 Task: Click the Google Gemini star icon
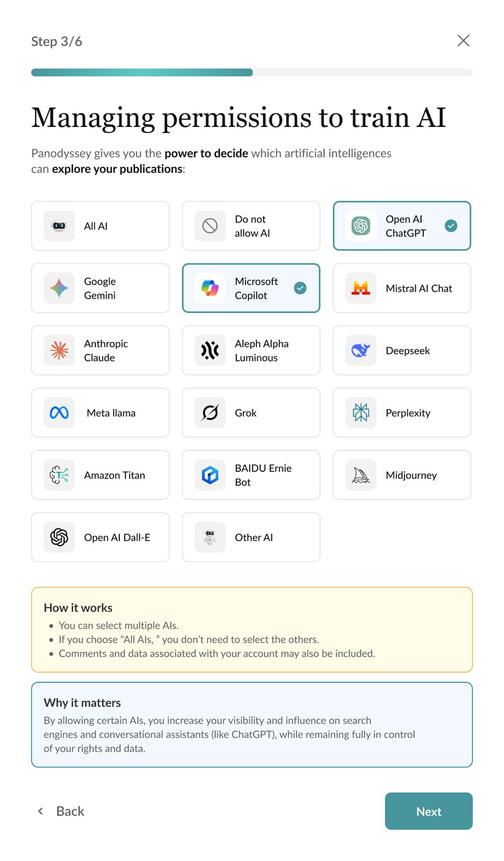point(59,288)
